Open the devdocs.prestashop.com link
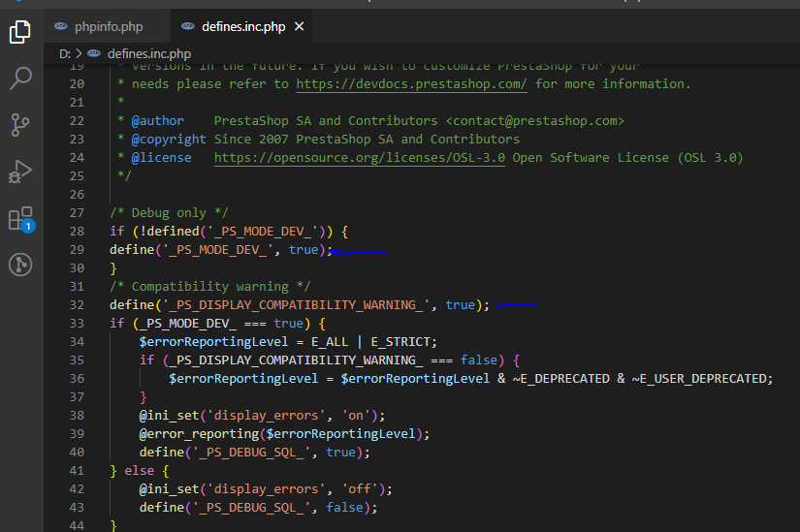The image size is (800, 532). point(411,84)
